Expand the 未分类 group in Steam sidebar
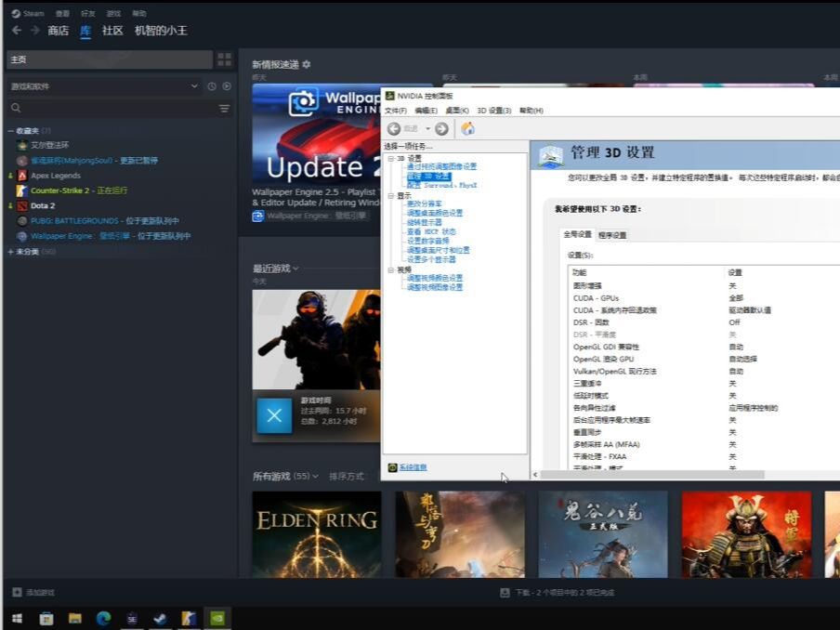The height and width of the screenshot is (630, 840). coord(11,251)
